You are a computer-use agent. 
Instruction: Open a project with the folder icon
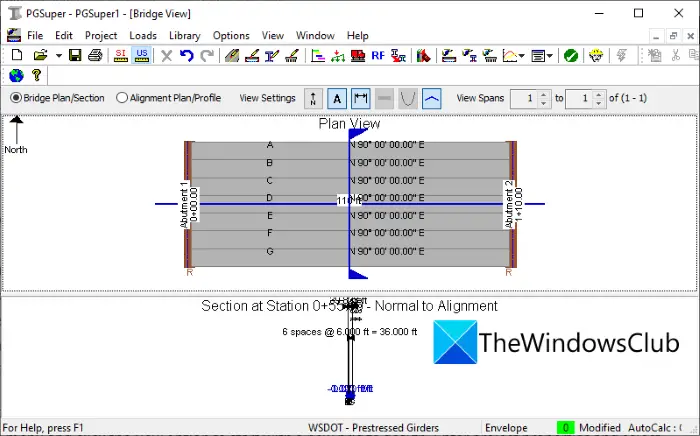[x=41, y=55]
